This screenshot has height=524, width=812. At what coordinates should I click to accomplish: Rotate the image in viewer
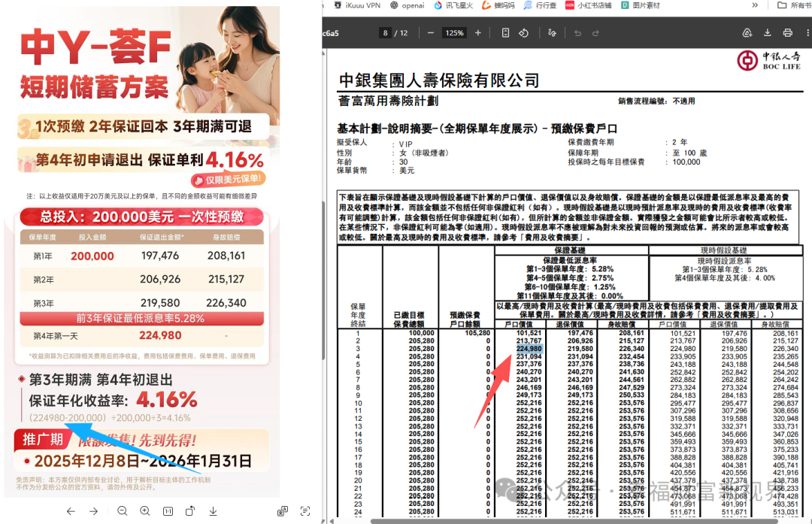(x=191, y=511)
